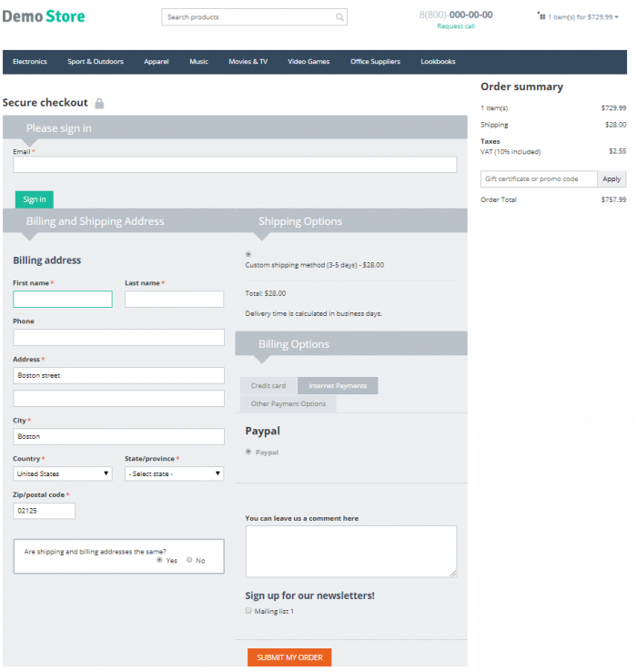Click the Sign in button
The height and width of the screenshot is (672, 637).
click(35, 199)
